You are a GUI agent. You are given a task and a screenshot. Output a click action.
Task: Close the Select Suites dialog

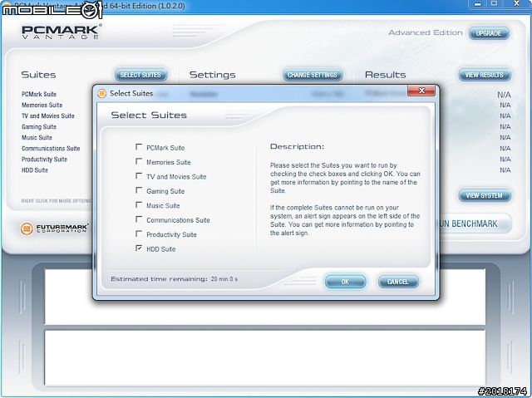[x=421, y=91]
